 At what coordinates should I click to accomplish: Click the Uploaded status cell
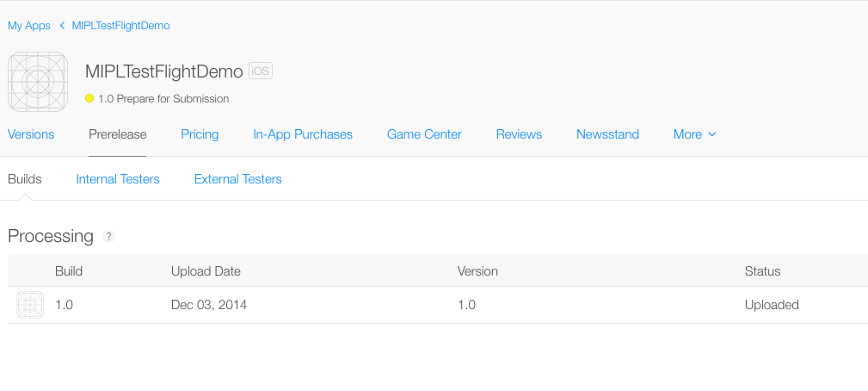pyautogui.click(x=772, y=305)
